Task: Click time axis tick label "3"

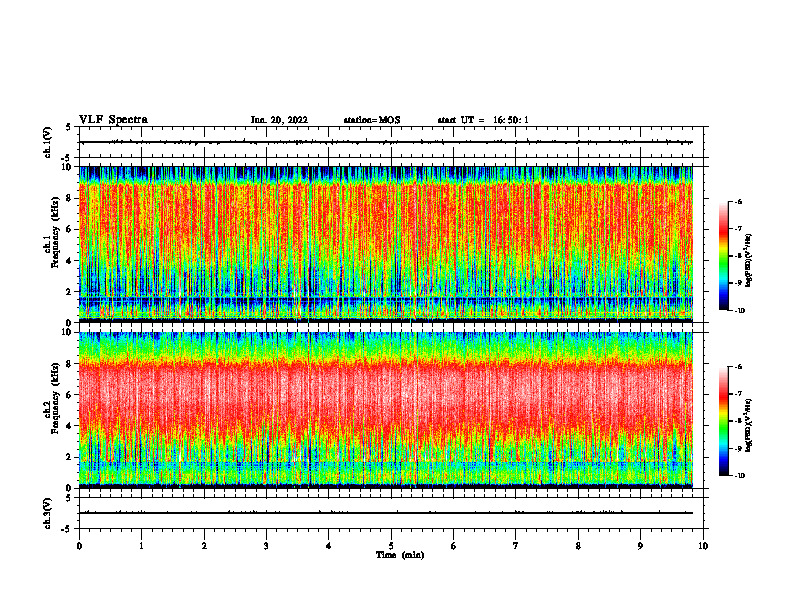Action: (266, 546)
